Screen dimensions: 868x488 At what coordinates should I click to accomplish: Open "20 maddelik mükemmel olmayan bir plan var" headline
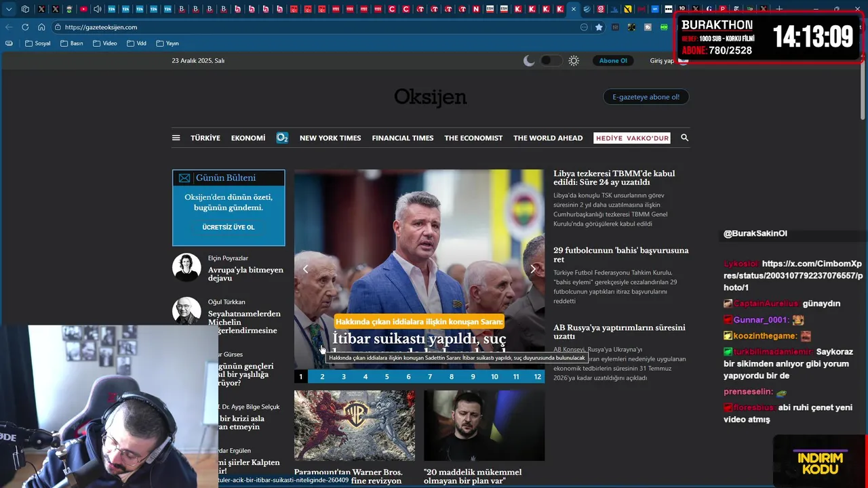(473, 476)
